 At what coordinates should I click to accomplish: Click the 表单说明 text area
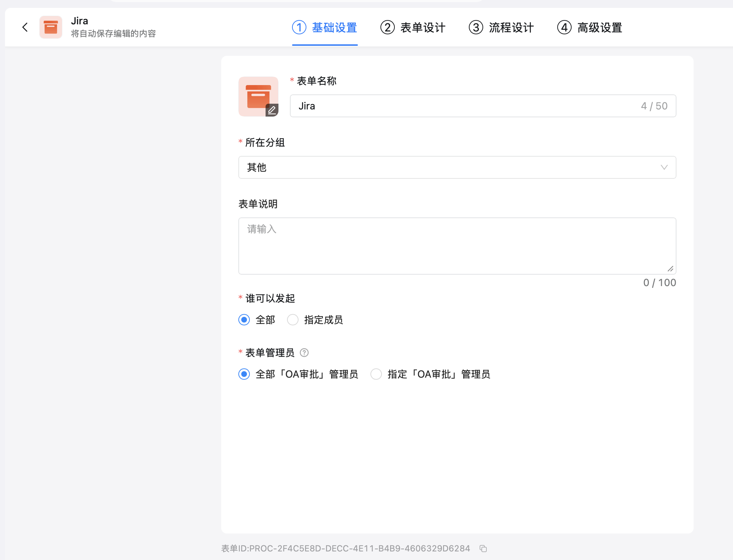tap(457, 246)
